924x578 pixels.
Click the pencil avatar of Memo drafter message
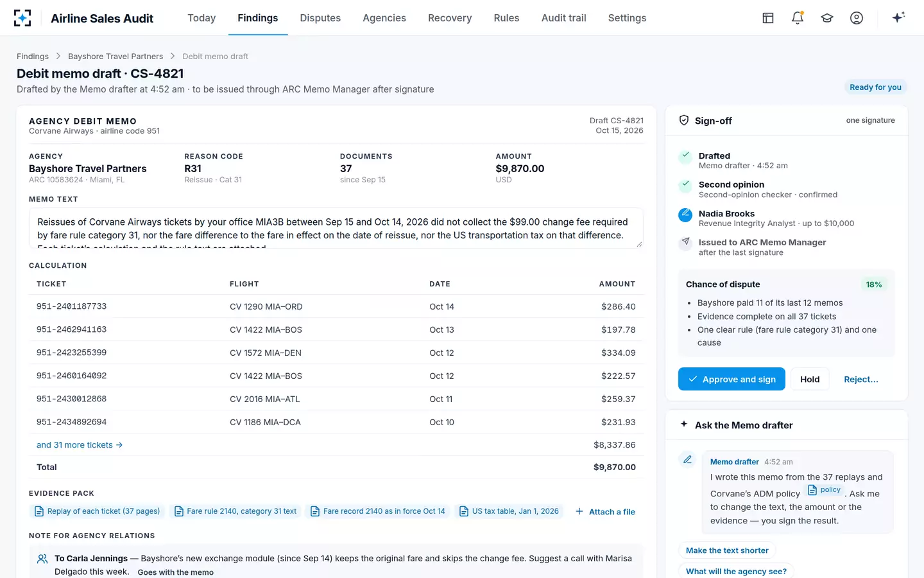[x=687, y=459]
